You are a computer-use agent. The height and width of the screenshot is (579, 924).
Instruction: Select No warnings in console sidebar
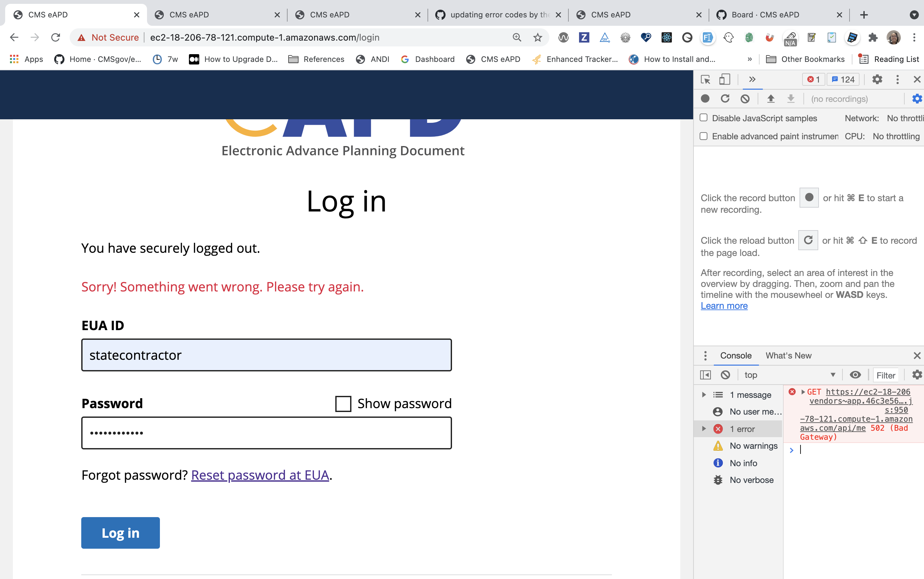coord(745,446)
